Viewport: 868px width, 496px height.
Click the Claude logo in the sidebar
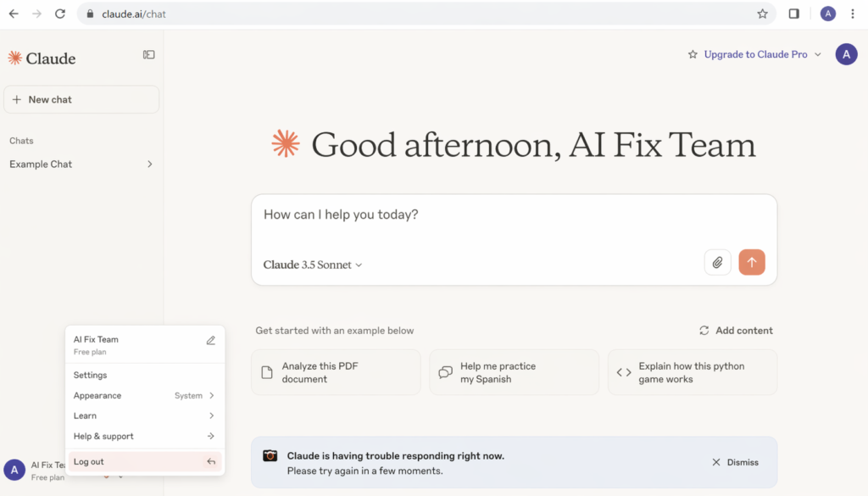tap(42, 59)
